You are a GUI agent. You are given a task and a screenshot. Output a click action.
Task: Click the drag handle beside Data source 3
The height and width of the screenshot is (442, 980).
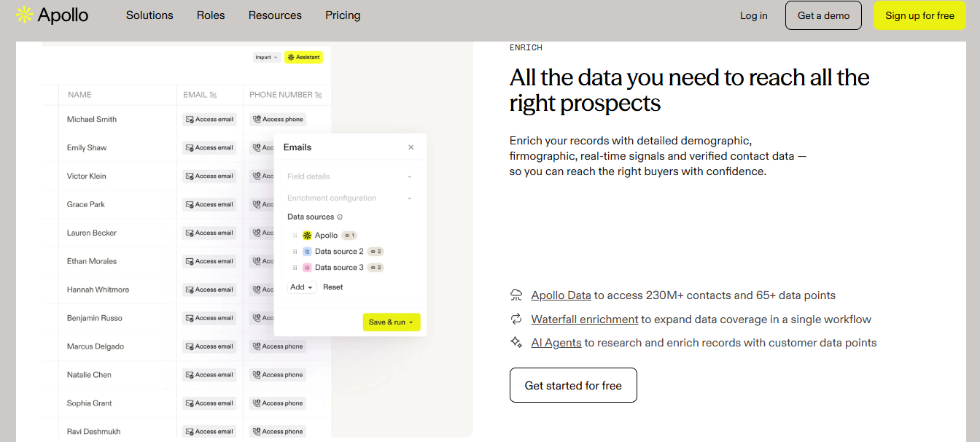point(295,268)
